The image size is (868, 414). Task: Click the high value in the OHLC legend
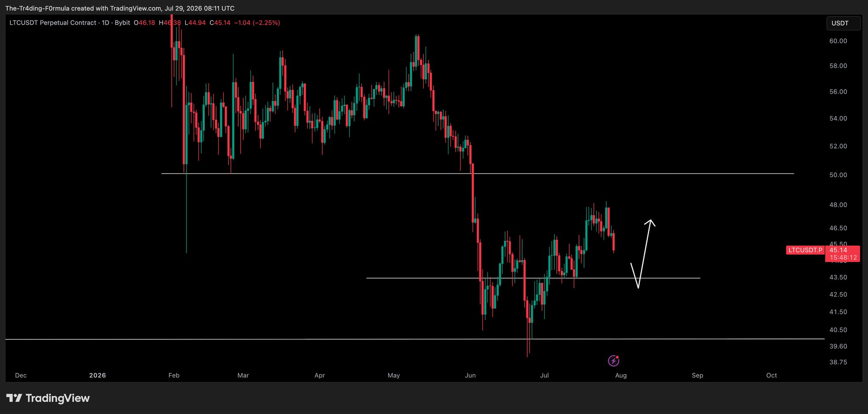click(170, 22)
